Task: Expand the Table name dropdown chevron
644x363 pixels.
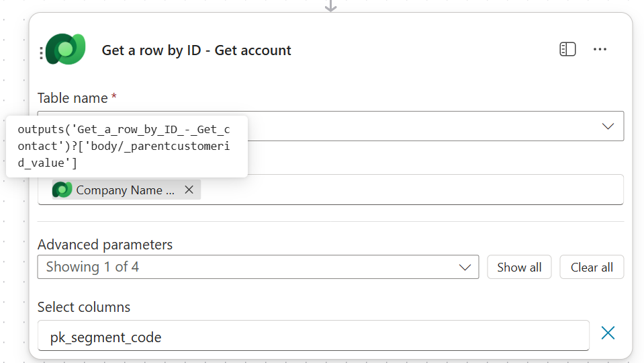Action: pos(608,126)
